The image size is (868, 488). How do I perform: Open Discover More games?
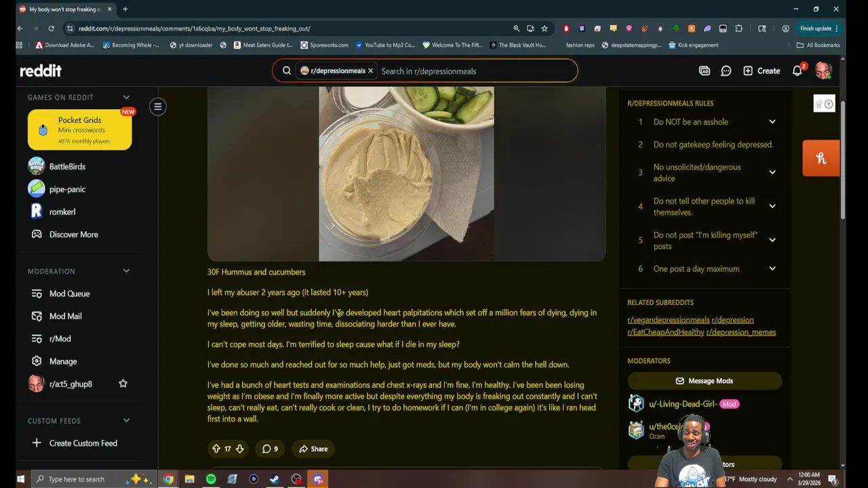[x=73, y=235]
